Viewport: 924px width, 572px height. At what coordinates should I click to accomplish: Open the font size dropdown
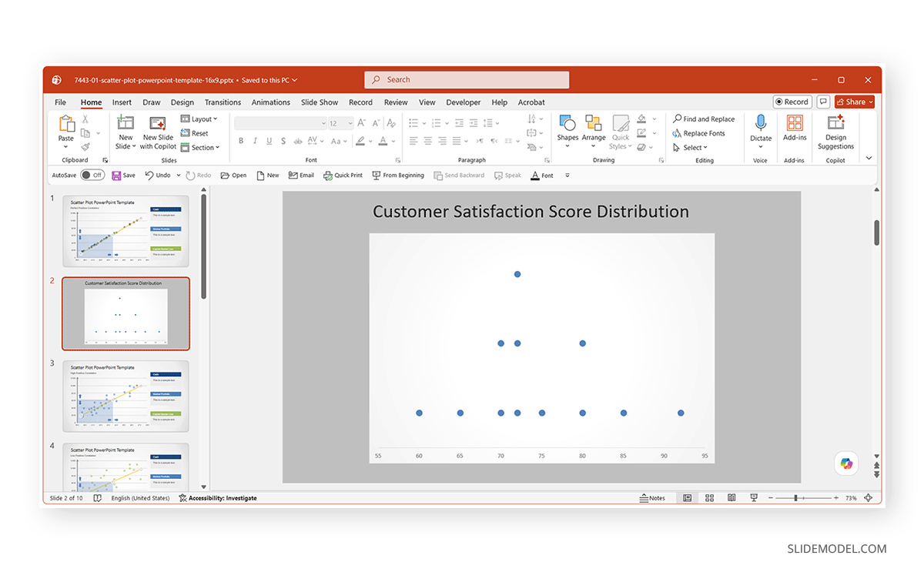click(x=350, y=123)
